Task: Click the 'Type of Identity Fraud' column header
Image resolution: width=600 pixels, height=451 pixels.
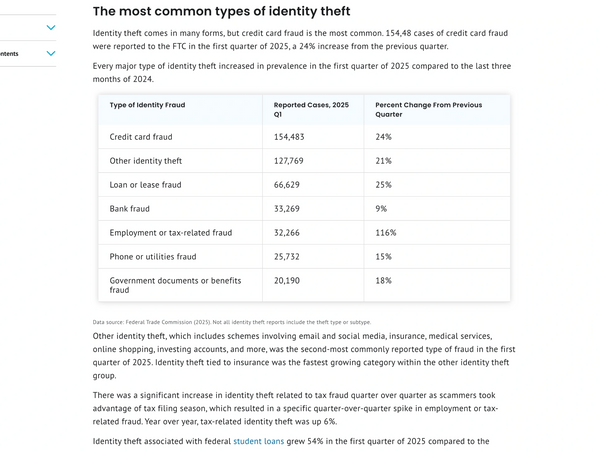Action: (147, 105)
